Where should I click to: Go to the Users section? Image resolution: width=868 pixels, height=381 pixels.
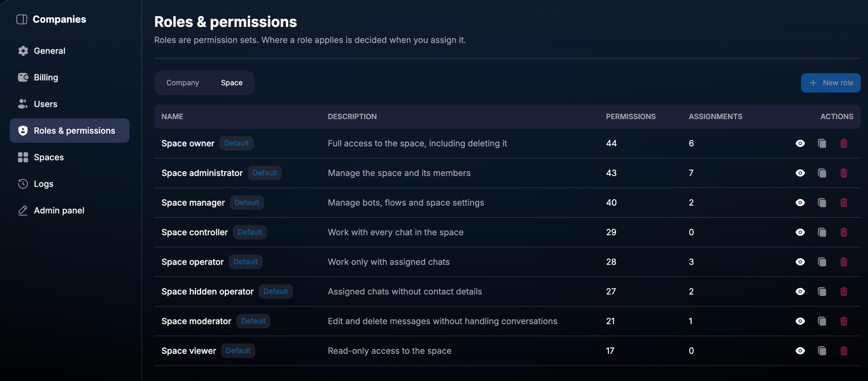point(70,104)
